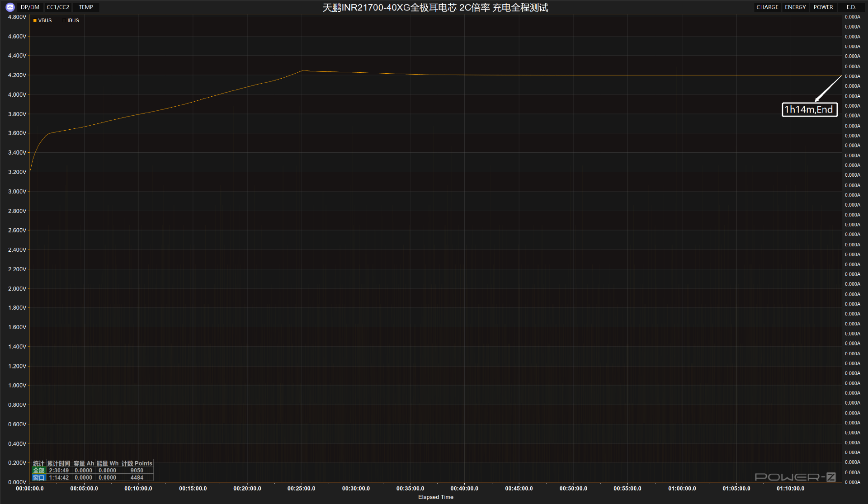Click 窗口 row energy Wh value
The height and width of the screenshot is (504, 868).
(x=108, y=477)
